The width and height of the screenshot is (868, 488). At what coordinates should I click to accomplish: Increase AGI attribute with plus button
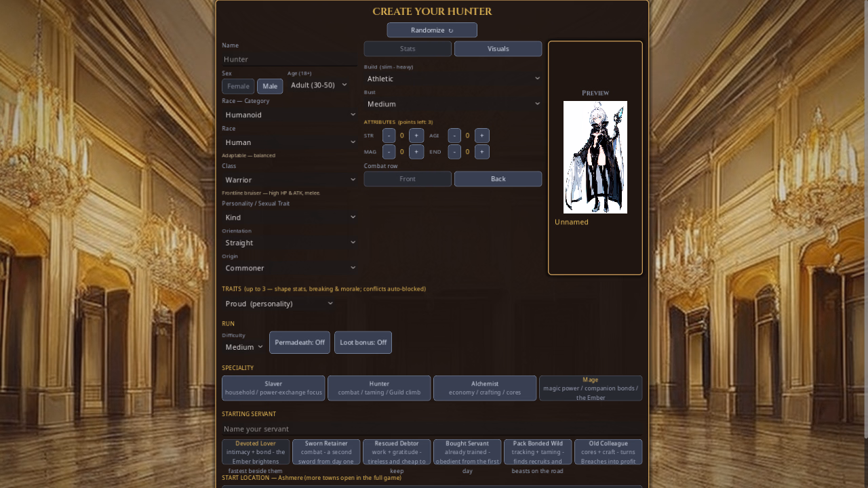point(481,136)
